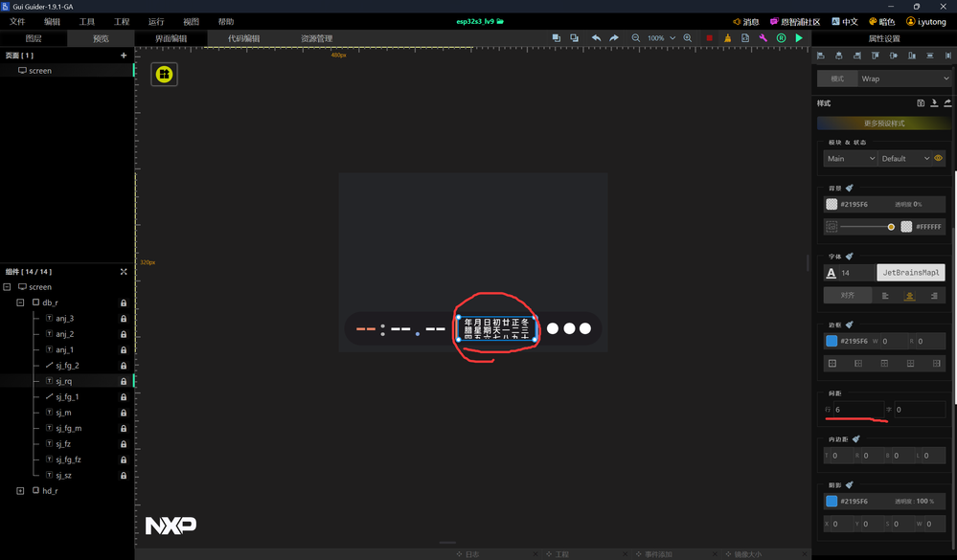Open the 暗色 theme selector
The width and height of the screenshot is (957, 560).
(x=882, y=21)
